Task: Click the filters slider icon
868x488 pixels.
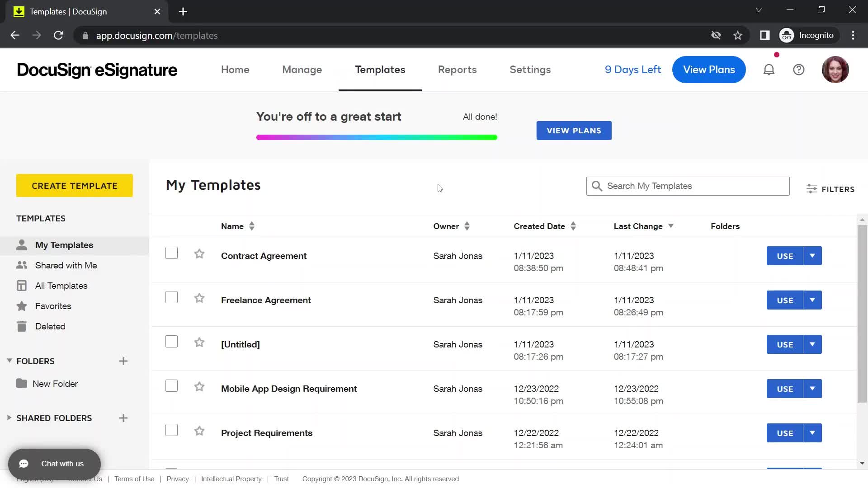Action: tap(811, 189)
